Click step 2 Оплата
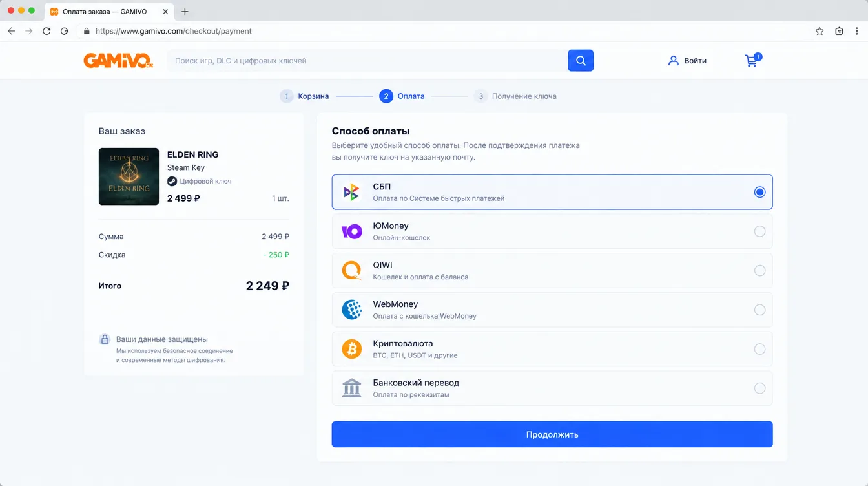The image size is (868, 486). 402,96
